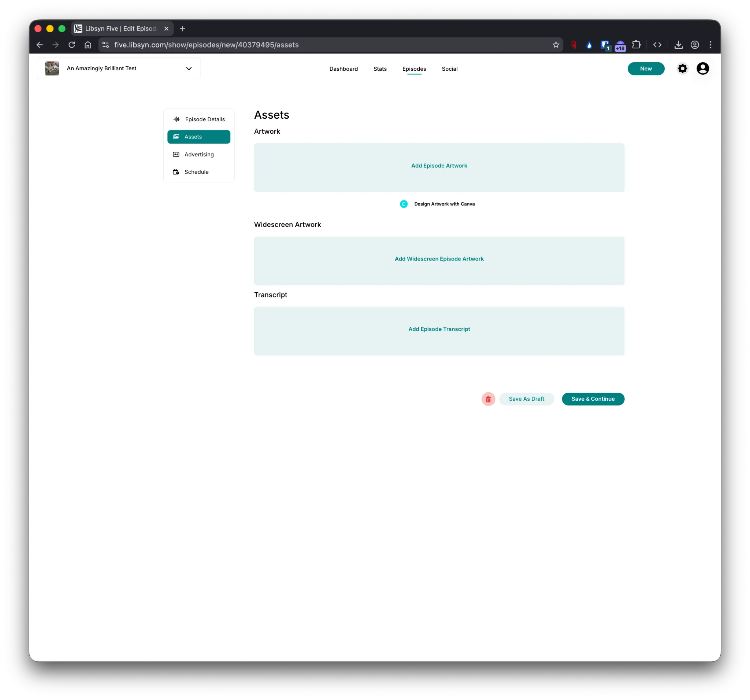This screenshot has width=750, height=700.
Task: Click the Canva logo icon
Action: point(403,204)
